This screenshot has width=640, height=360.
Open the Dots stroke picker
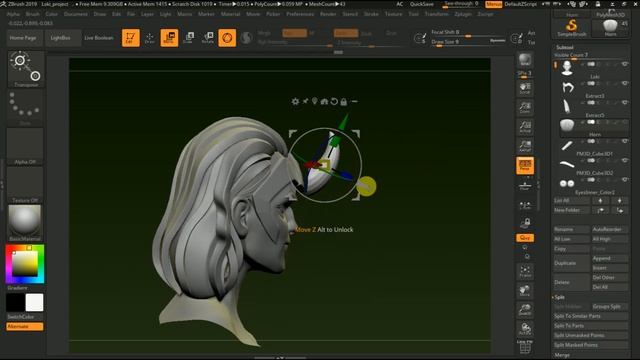click(25, 107)
